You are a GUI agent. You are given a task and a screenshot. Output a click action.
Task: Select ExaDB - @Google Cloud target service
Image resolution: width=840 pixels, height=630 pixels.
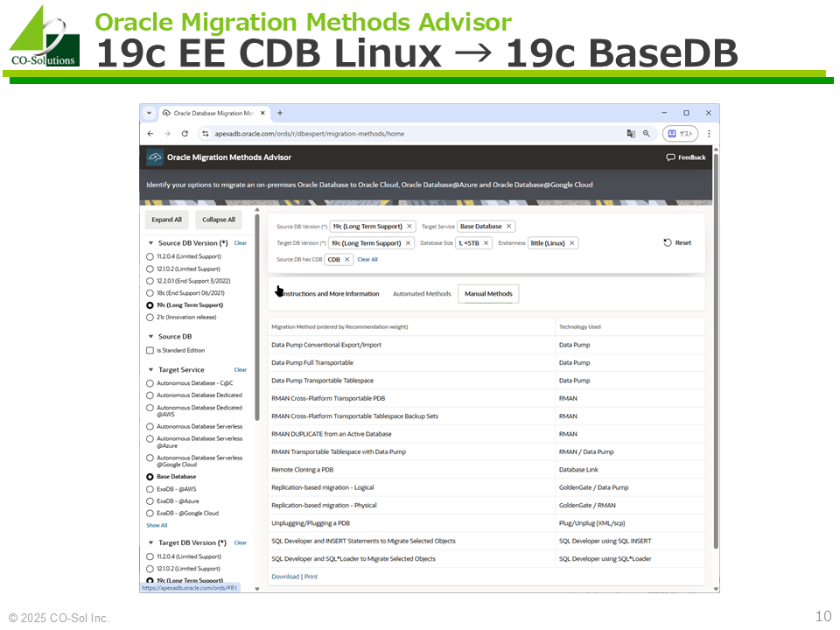pyautogui.click(x=150, y=514)
